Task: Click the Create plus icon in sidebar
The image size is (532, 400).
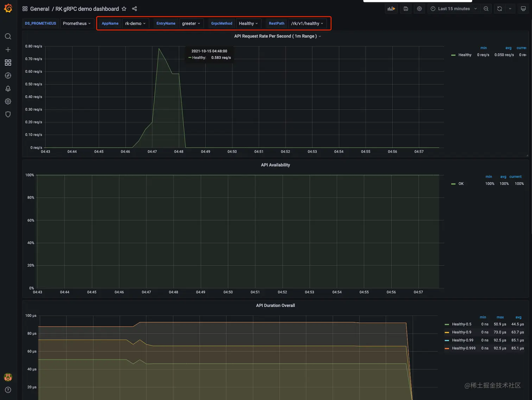Action: pyautogui.click(x=8, y=50)
